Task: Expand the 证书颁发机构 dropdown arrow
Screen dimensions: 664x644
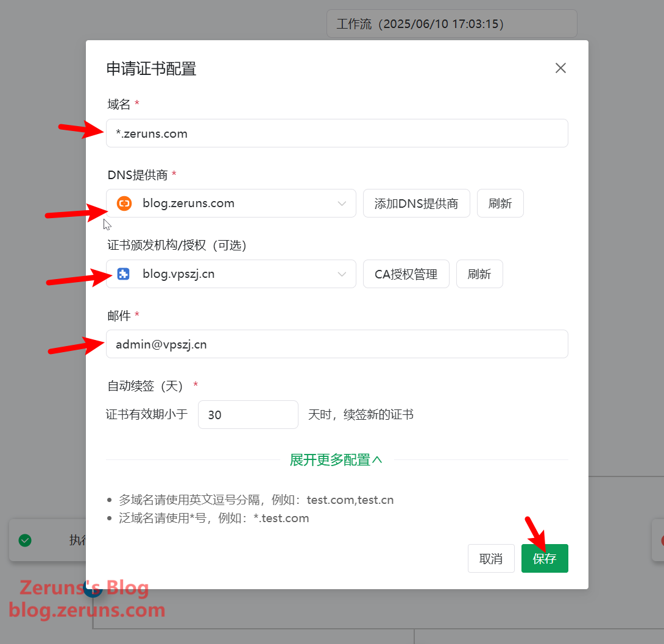Action: (342, 274)
